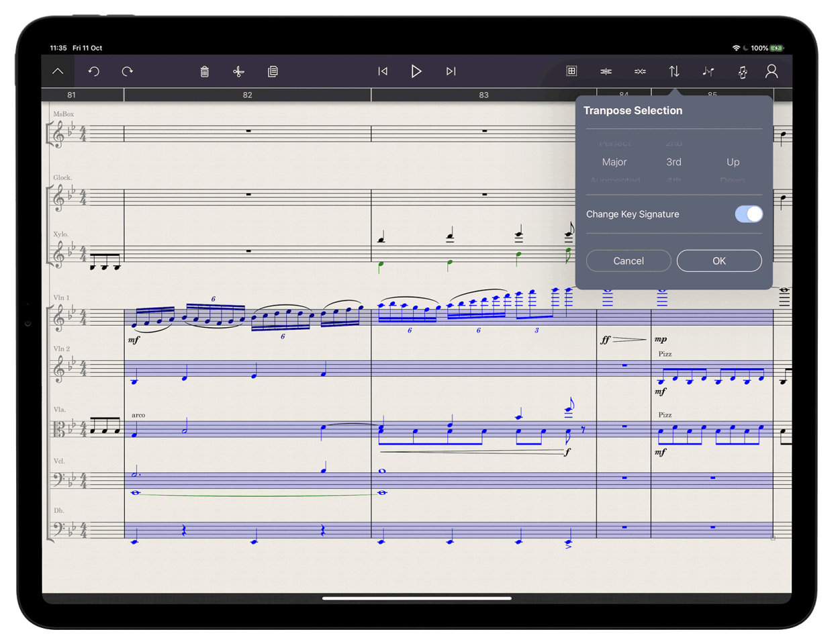This screenshot has width=840, height=642.
Task: Open the note input tool
Action: (x=708, y=72)
